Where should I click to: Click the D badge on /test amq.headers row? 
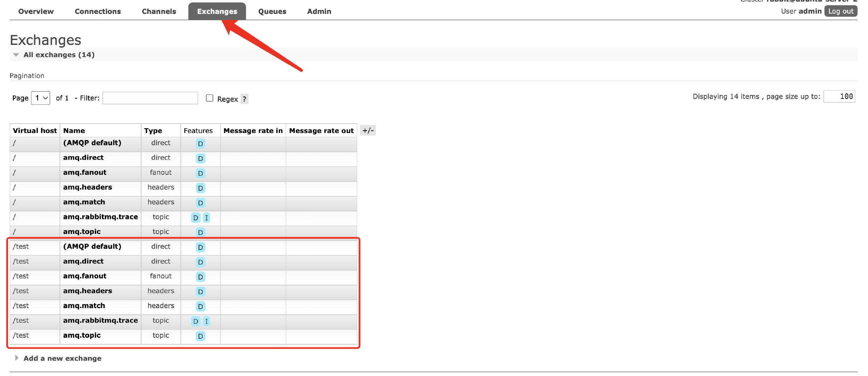coord(200,292)
